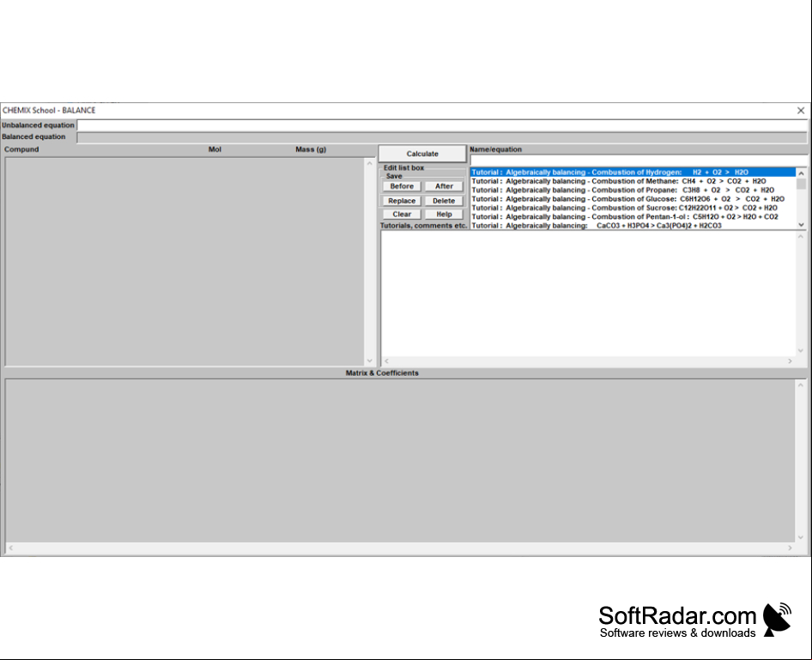Image resolution: width=812 pixels, height=660 pixels.
Task: Focus the Unbalanced equation input field
Action: pos(442,125)
